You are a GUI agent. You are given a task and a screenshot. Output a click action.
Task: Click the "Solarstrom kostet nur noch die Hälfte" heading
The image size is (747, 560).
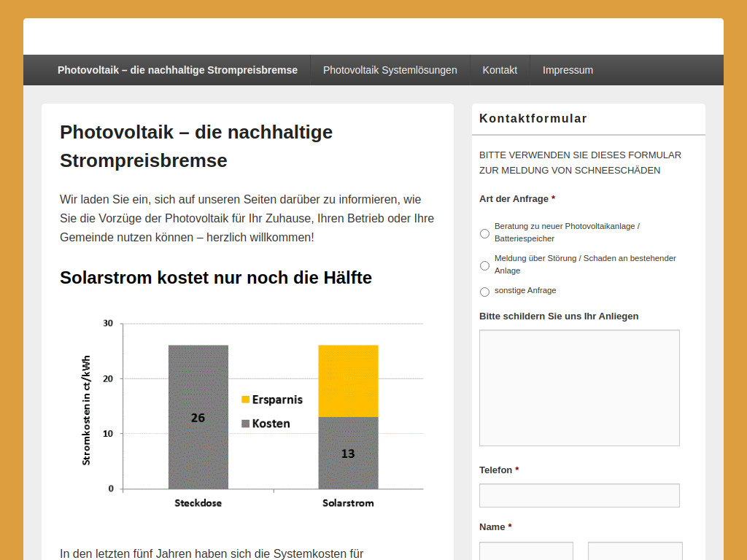[x=216, y=278]
